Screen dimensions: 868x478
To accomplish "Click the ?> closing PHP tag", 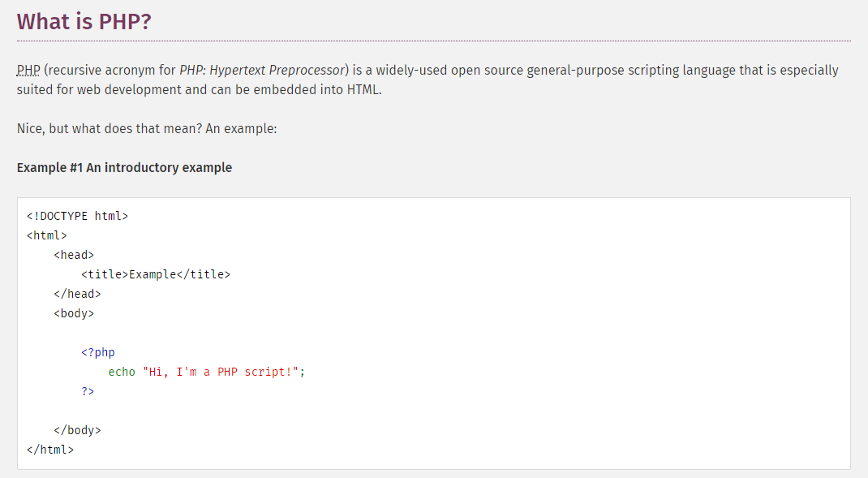I will pos(88,390).
